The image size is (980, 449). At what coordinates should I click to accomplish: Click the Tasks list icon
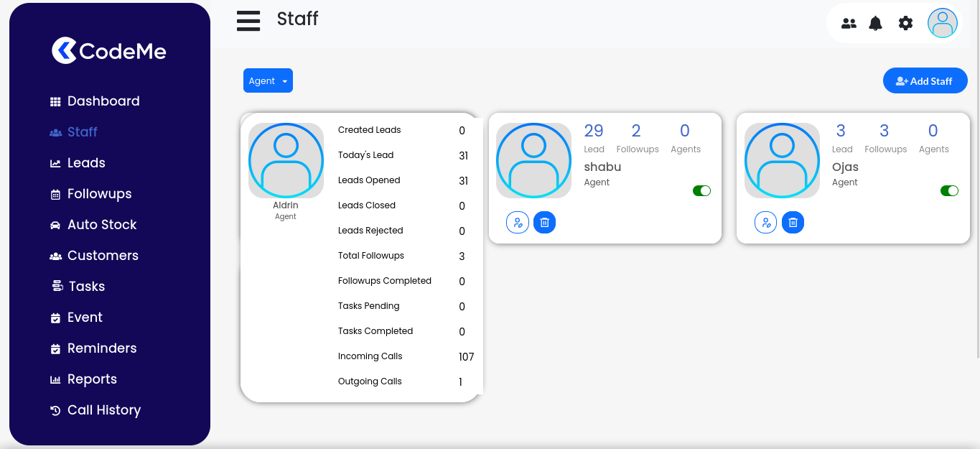[57, 286]
